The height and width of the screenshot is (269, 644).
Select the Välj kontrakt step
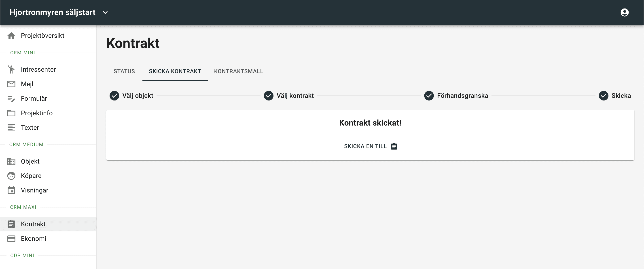tap(289, 96)
